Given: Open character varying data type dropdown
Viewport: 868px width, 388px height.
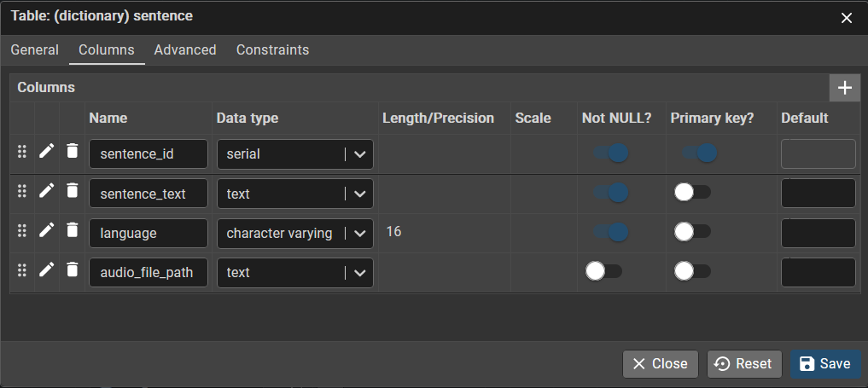Looking at the screenshot, I should (x=295, y=234).
